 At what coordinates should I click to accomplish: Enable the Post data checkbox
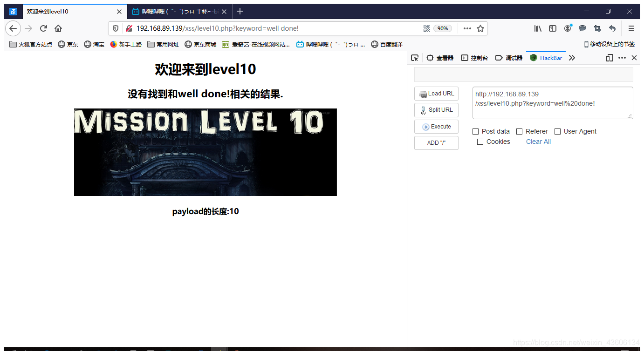(476, 131)
